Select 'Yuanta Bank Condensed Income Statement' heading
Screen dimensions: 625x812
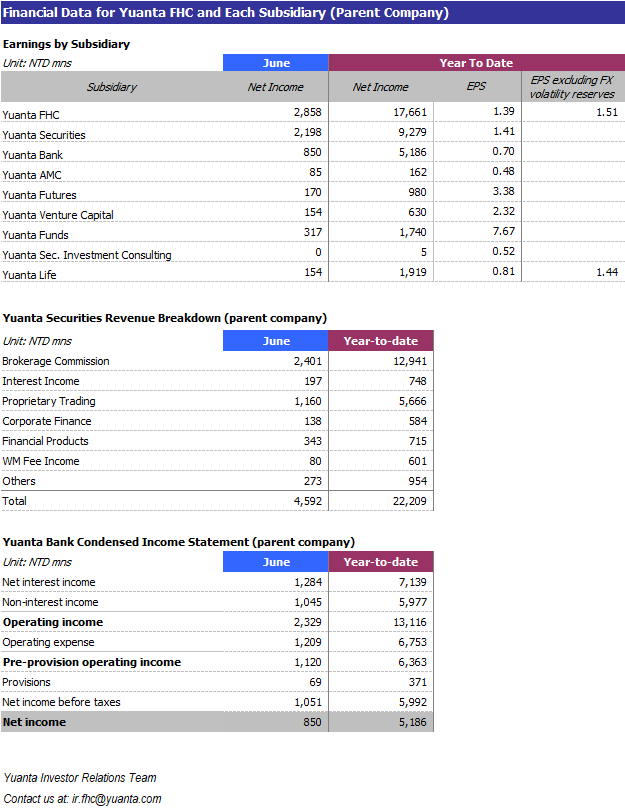click(179, 542)
